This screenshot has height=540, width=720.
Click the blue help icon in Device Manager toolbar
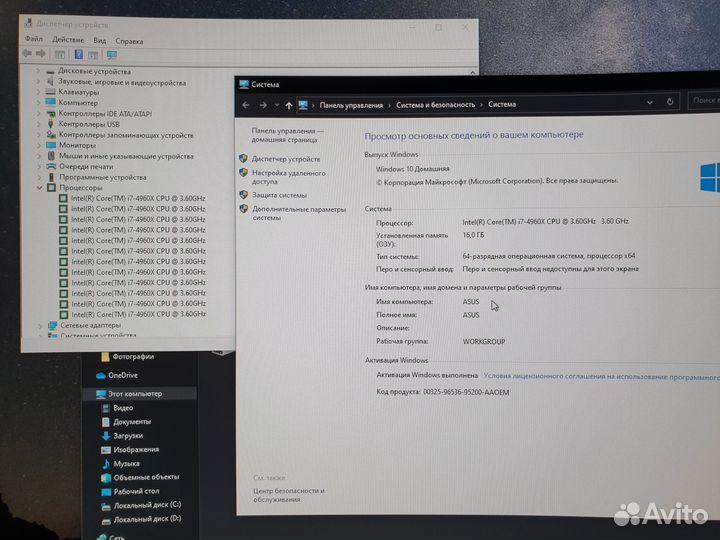pyautogui.click(x=79, y=55)
